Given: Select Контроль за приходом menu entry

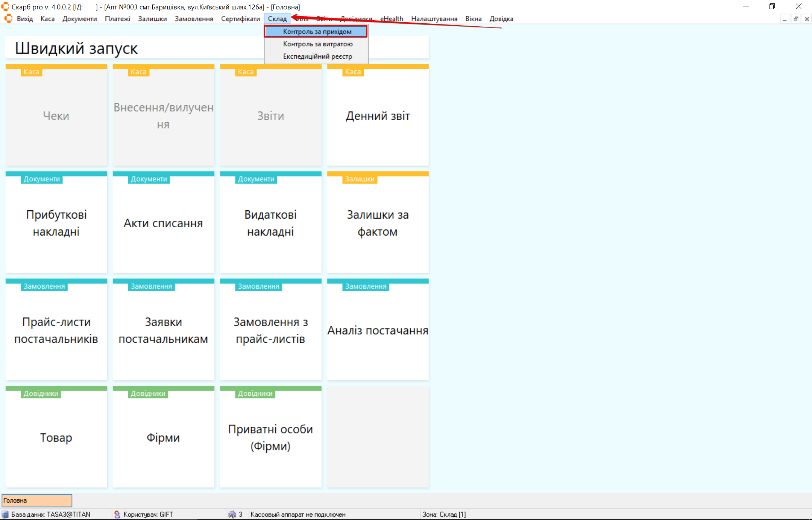Looking at the screenshot, I should 317,32.
